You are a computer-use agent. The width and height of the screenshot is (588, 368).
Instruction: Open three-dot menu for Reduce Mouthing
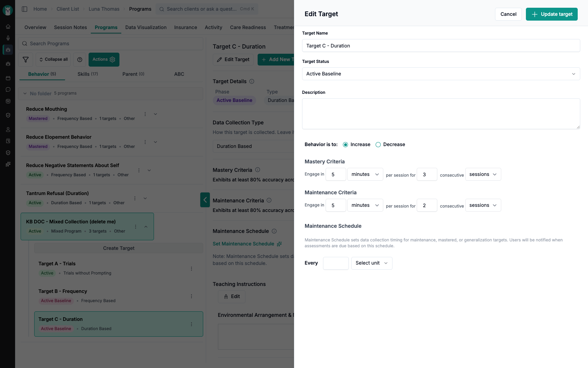click(145, 114)
